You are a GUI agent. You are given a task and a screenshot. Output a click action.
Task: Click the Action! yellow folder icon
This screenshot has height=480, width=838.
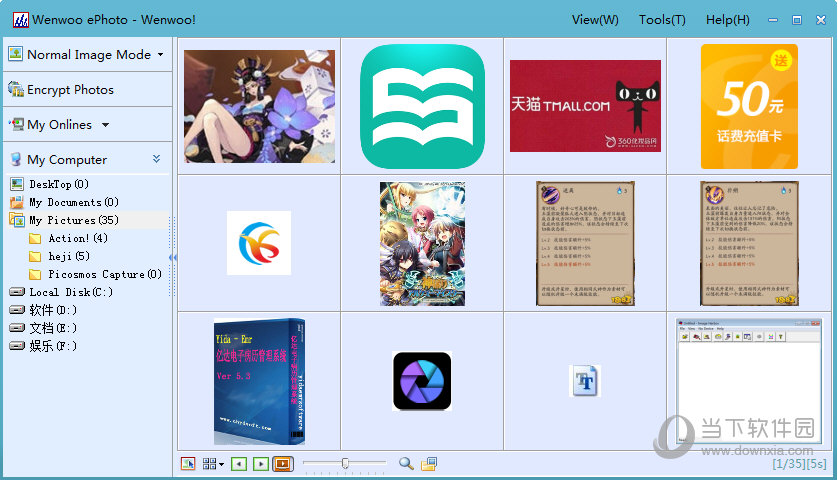35,238
